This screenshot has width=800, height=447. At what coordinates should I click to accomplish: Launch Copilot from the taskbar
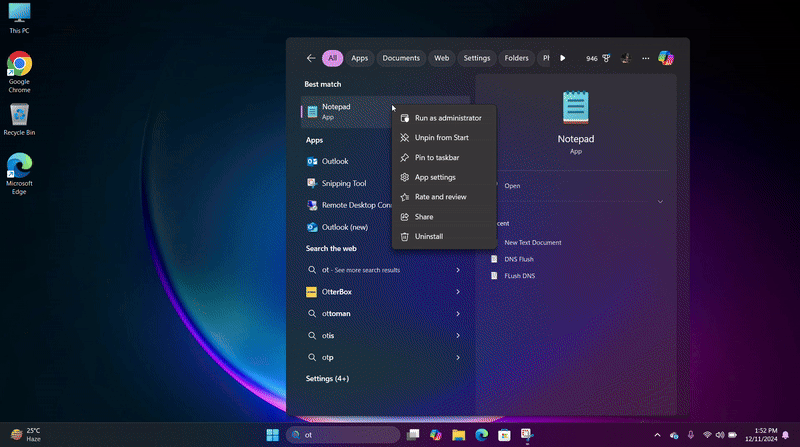point(436,435)
